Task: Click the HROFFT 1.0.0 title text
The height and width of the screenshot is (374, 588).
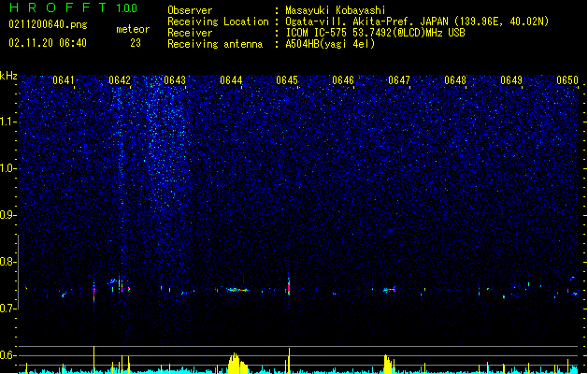Action: point(74,7)
